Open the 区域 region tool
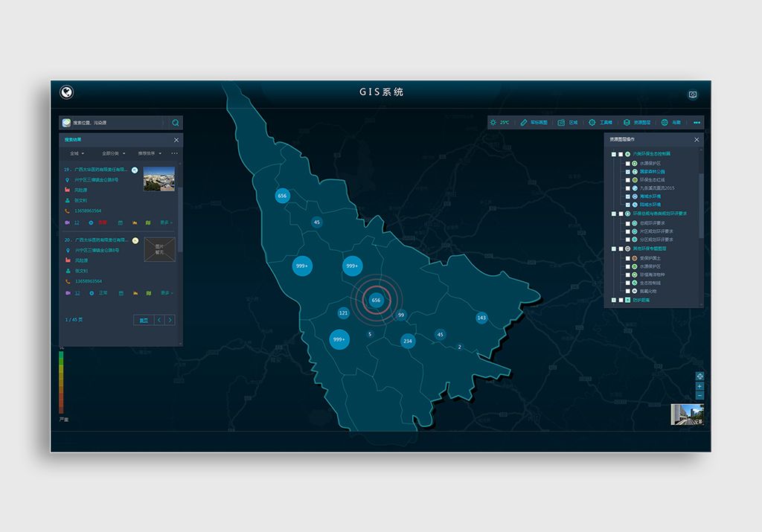This screenshot has height=532, width=762. pos(568,123)
